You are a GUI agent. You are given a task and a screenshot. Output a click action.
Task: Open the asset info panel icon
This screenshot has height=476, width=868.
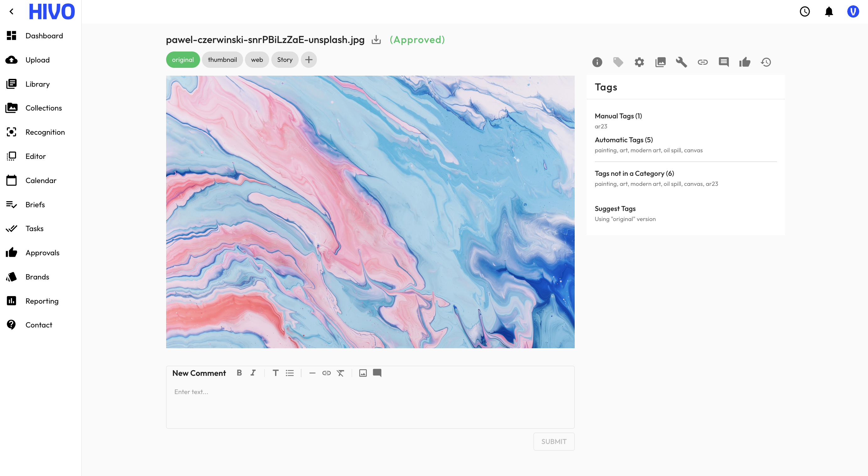(x=597, y=62)
